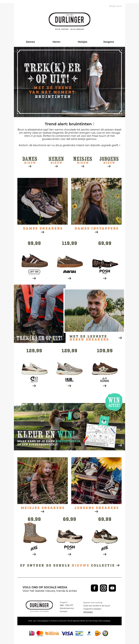This screenshot has height=644, width=139.
Task: Click the arrow under Dames Sneakers
Action: coord(43,232)
